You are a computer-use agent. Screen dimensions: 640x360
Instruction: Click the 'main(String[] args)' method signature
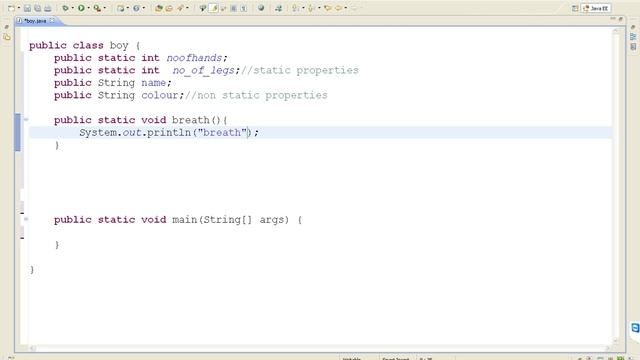(x=231, y=220)
